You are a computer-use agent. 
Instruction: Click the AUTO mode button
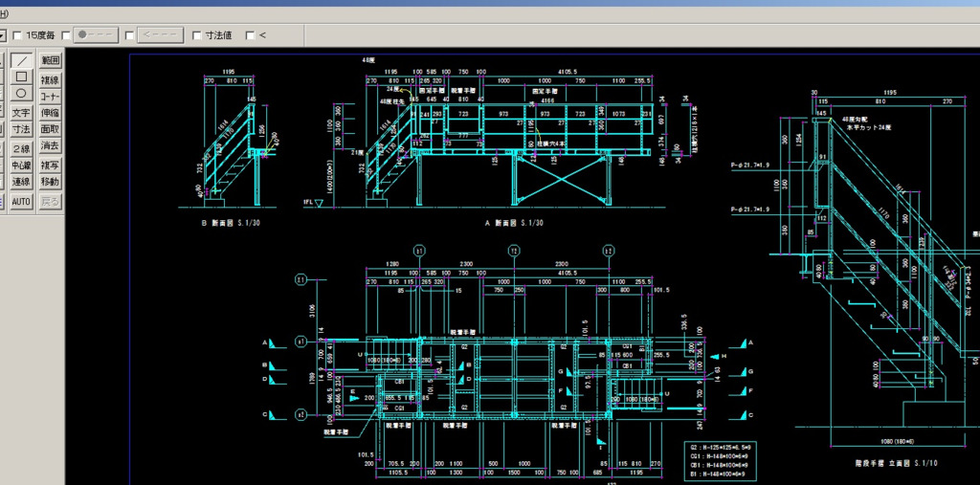click(21, 202)
